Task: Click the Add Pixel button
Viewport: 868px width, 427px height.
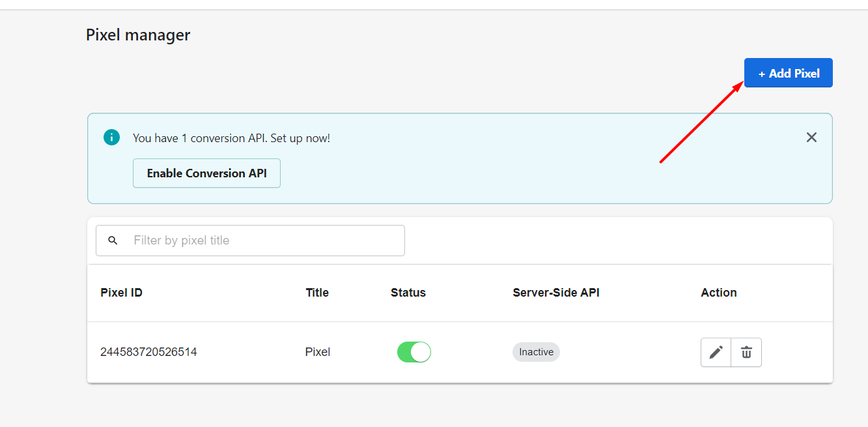Action: click(788, 73)
